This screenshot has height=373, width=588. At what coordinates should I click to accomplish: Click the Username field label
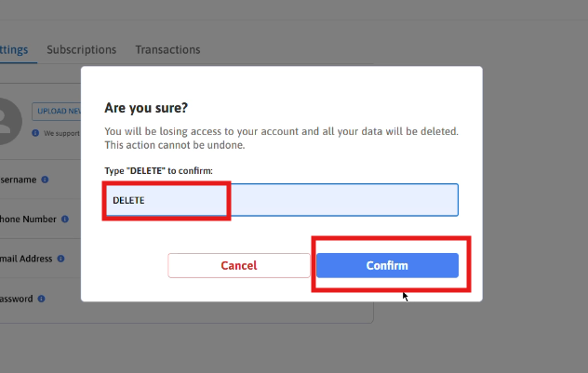[x=19, y=180]
